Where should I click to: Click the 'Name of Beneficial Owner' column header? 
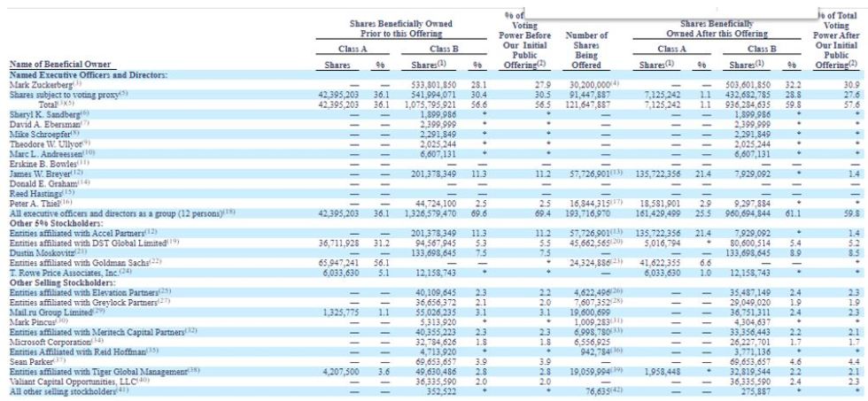click(x=60, y=66)
